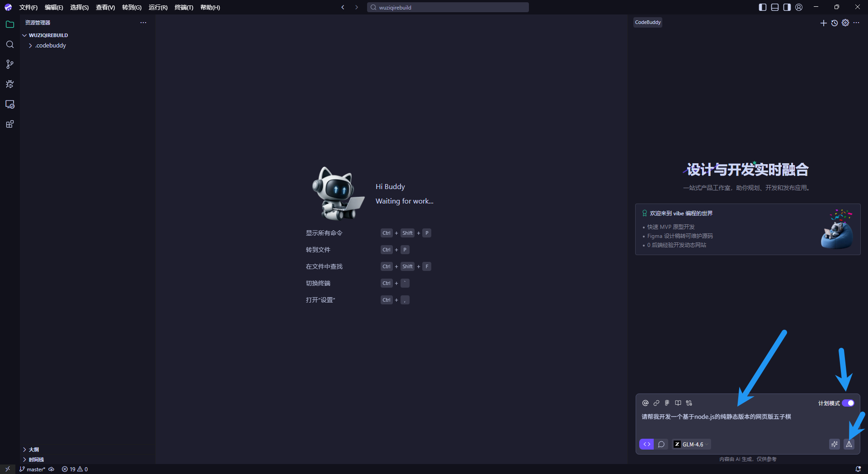
Task: Expand the 大纲 outline section
Action: click(x=34, y=450)
